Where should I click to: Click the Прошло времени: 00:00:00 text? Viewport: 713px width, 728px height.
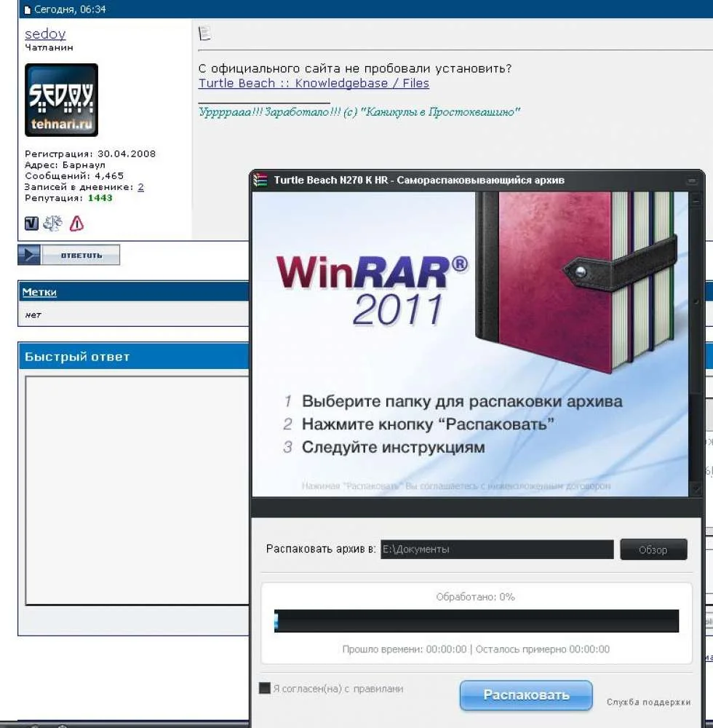click(404, 649)
